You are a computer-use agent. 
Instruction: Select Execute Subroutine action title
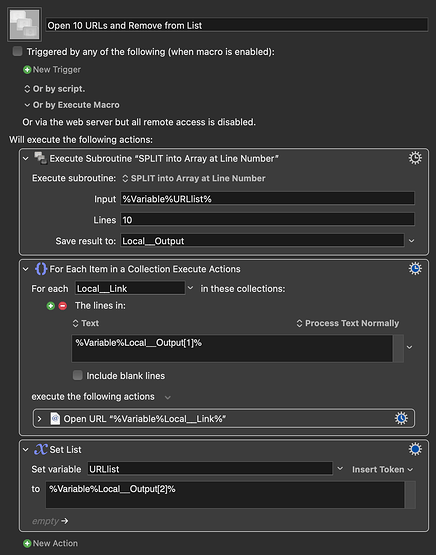click(164, 159)
